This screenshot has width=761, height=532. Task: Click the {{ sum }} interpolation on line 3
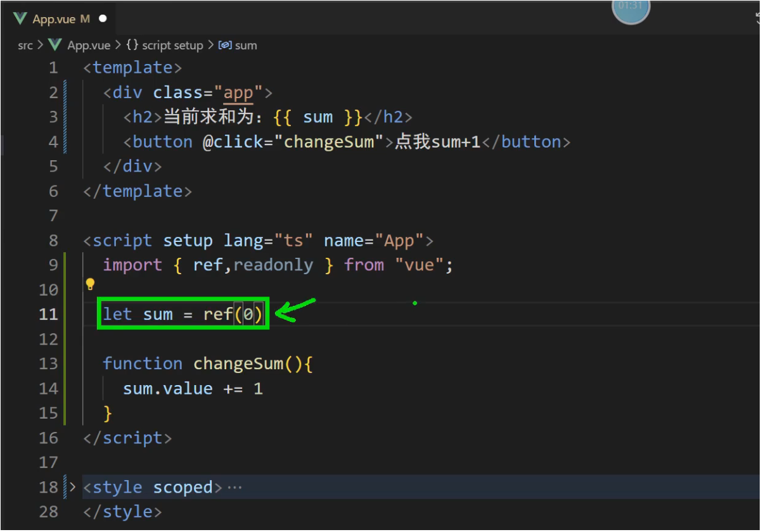tap(317, 117)
